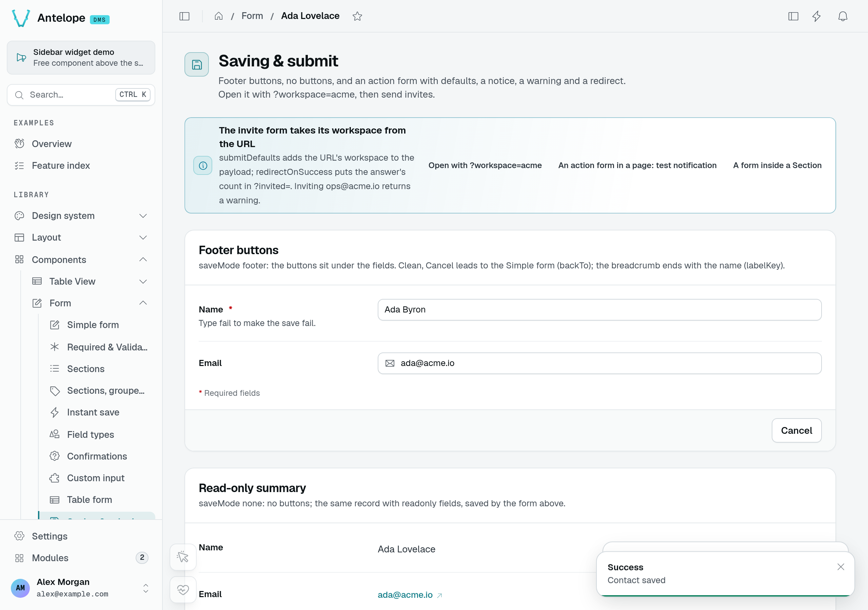Viewport: 868px width, 610px height.
Task: Toggle the left sidebar panel icon
Action: pyautogui.click(x=184, y=16)
